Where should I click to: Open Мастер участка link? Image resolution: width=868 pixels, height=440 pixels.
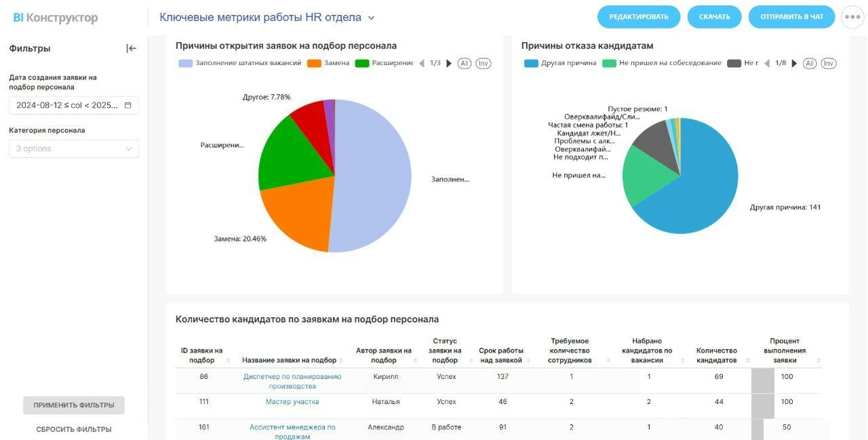(292, 401)
